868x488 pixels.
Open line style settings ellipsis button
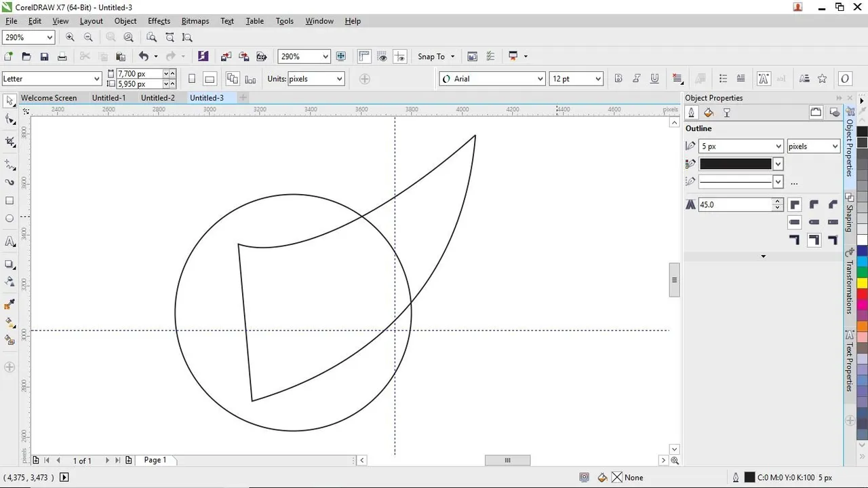click(794, 182)
